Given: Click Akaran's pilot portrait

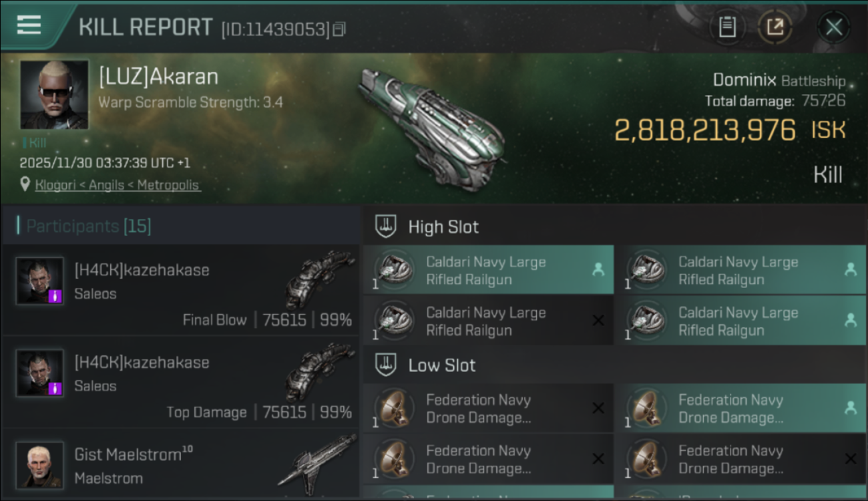Looking at the screenshot, I should 54,94.
